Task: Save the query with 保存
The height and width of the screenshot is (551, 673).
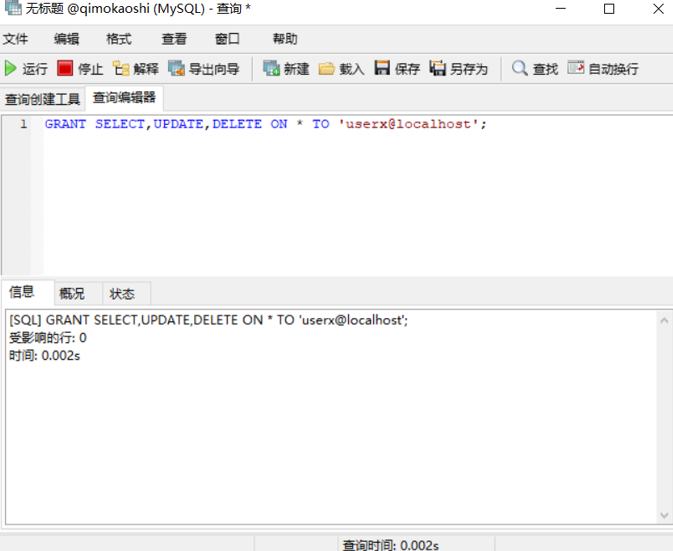Action: click(x=397, y=69)
